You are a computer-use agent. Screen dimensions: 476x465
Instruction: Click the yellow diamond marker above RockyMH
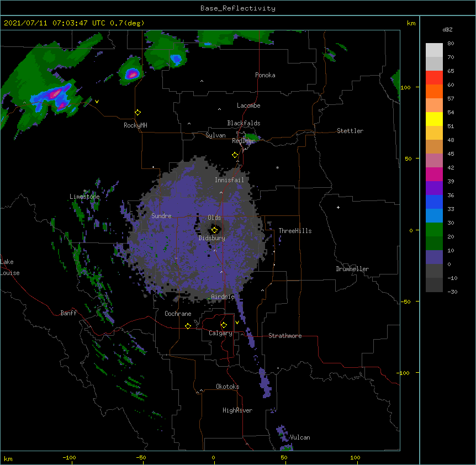[x=138, y=113]
